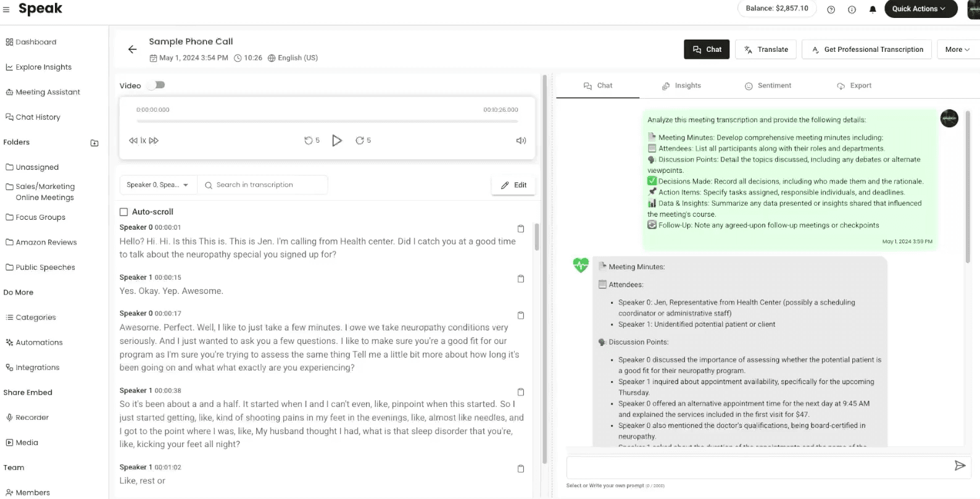Click the black Chat button in header
Screen dimensions: 980x499
707,49
